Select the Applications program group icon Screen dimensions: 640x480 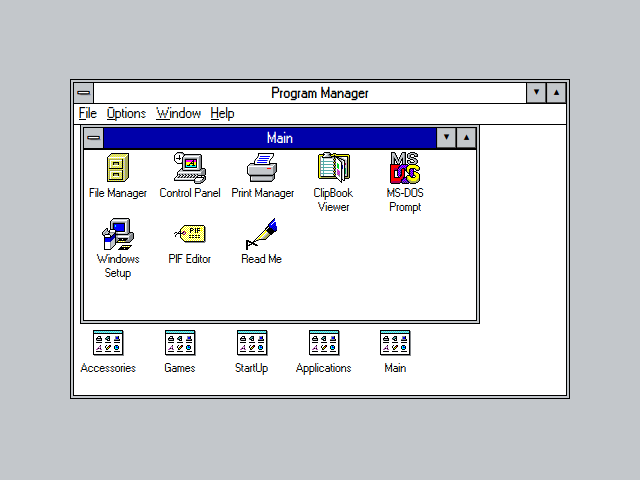click(324, 343)
